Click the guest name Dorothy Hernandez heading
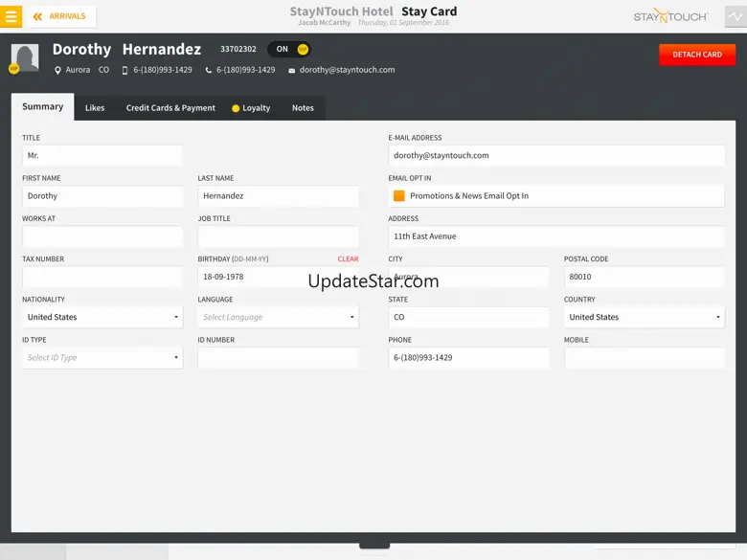Image resolution: width=747 pixels, height=560 pixels. [x=126, y=49]
